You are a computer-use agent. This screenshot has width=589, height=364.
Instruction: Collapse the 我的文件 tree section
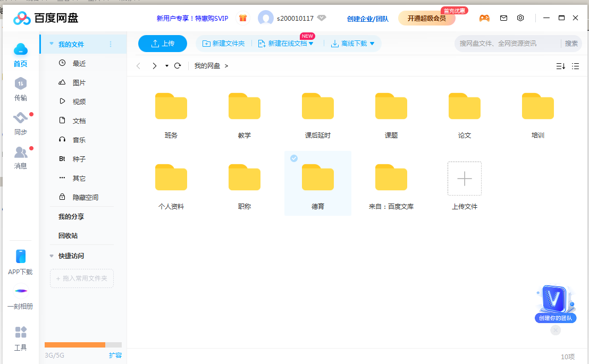[x=52, y=44]
